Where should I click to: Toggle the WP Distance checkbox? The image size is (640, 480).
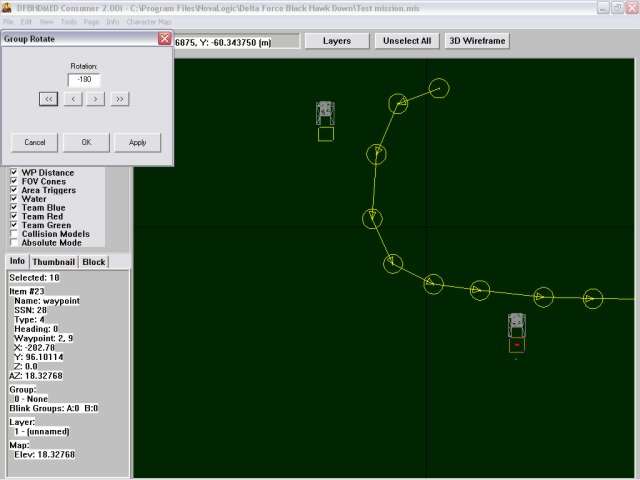click(x=14, y=173)
